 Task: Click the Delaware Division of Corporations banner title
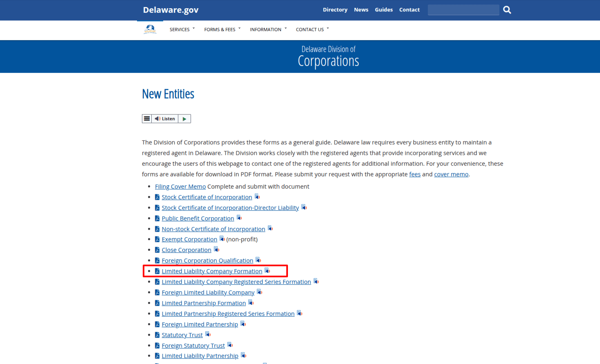pyautogui.click(x=328, y=56)
